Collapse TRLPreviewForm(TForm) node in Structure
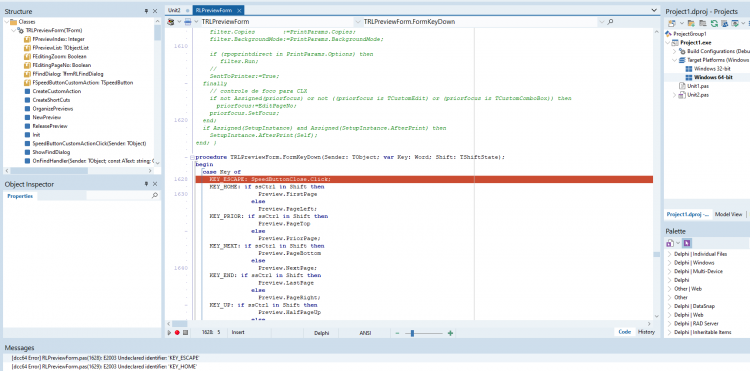Viewport: 750px width, 371px height. click(x=13, y=31)
